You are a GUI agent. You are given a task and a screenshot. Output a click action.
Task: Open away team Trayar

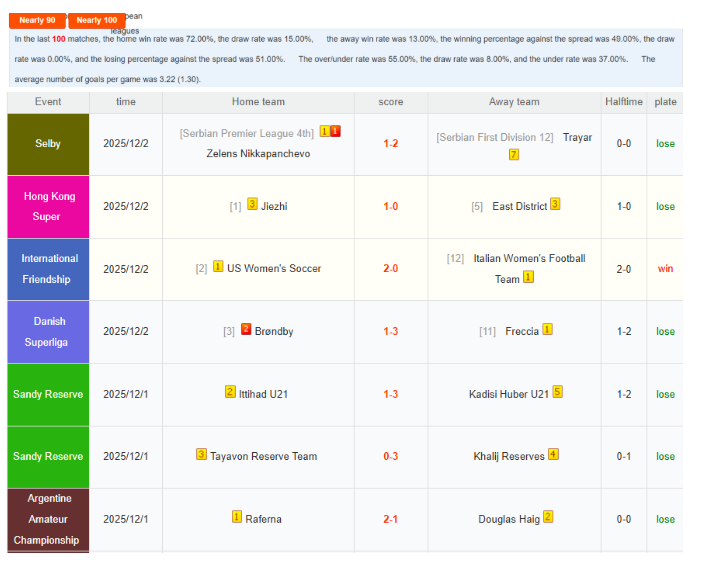coord(577,137)
